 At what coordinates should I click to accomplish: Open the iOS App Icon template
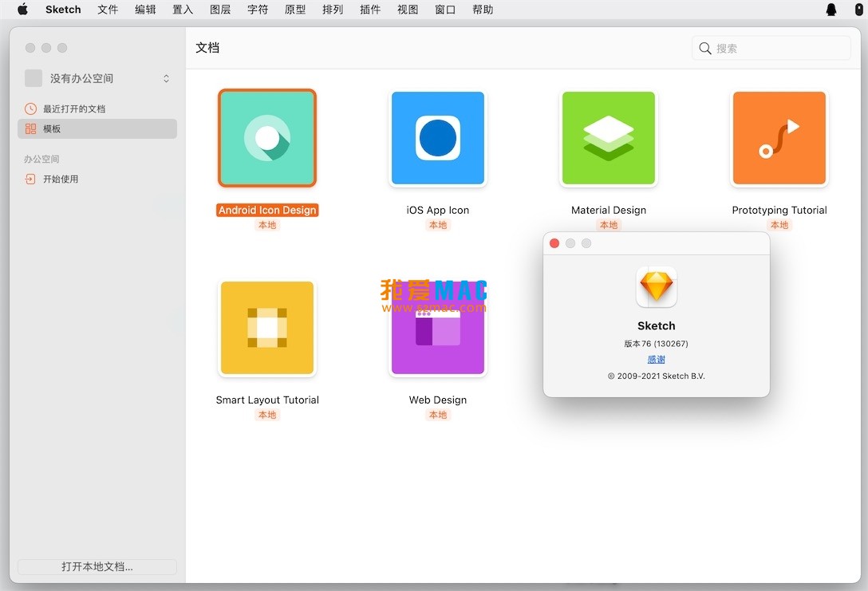437,137
